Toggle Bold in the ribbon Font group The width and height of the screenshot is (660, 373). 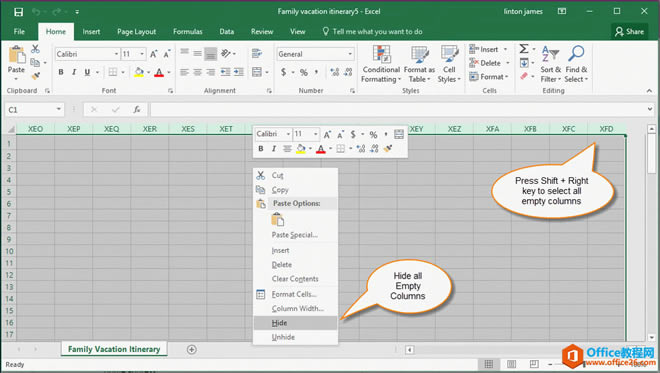[x=61, y=72]
